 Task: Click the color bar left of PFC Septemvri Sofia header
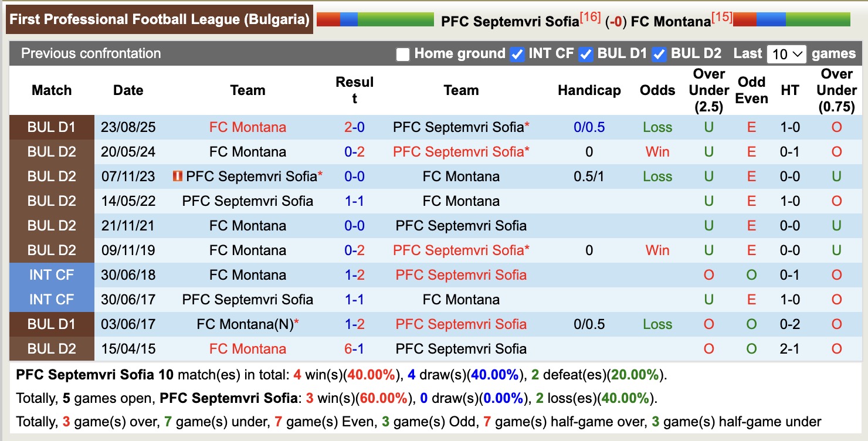tap(375, 19)
